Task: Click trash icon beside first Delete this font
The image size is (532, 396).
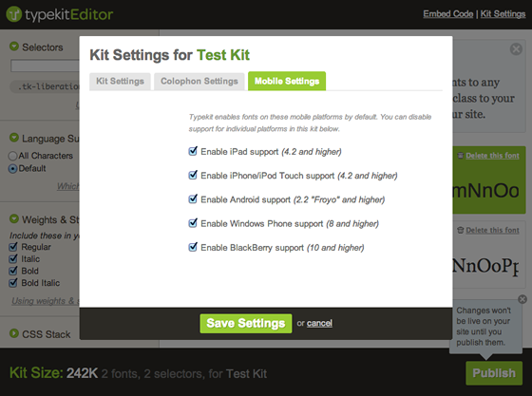Action: (461, 156)
